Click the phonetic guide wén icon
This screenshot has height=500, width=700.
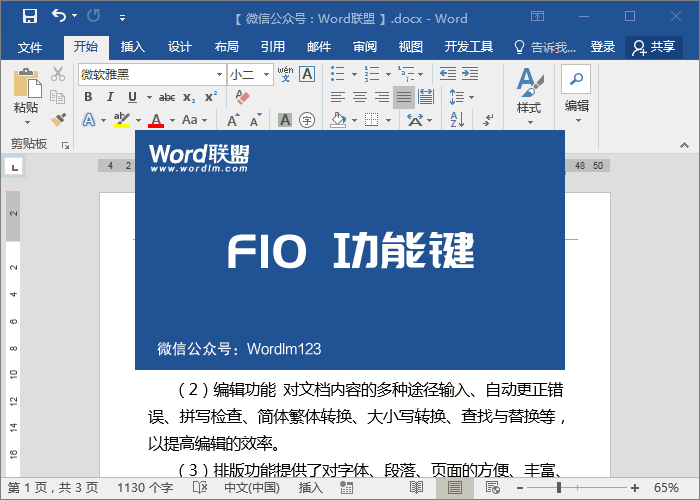tap(285, 74)
